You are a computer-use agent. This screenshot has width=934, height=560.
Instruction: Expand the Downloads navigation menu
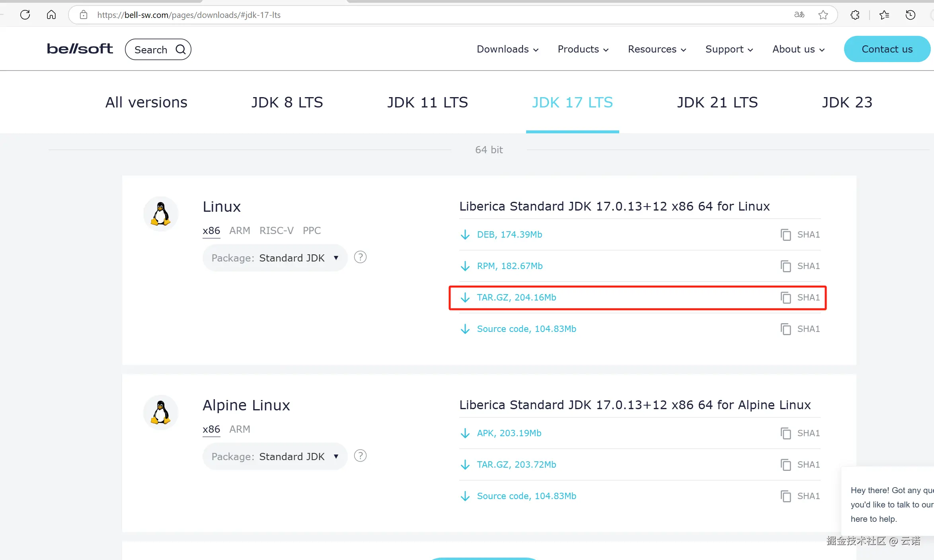coord(507,49)
